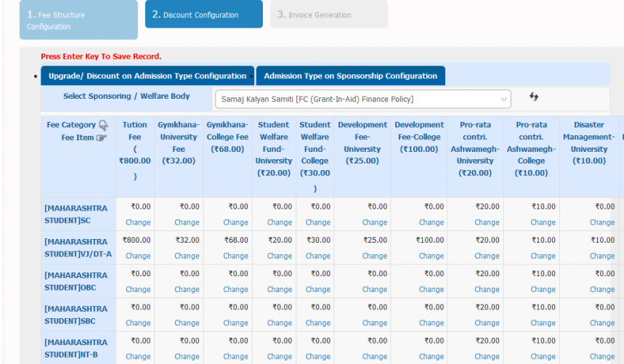Click ₹800.00 value in VJ/DT-A row
This screenshot has width=624, height=364.
click(x=137, y=240)
